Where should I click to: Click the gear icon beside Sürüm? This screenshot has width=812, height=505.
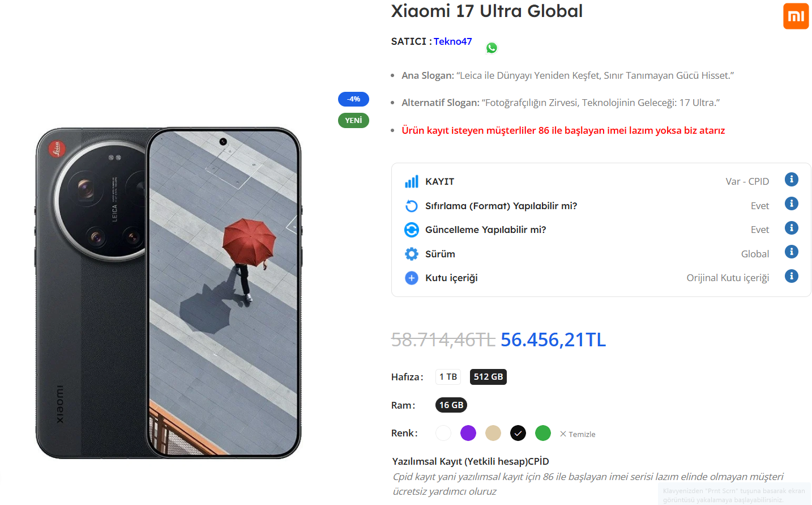pos(412,254)
